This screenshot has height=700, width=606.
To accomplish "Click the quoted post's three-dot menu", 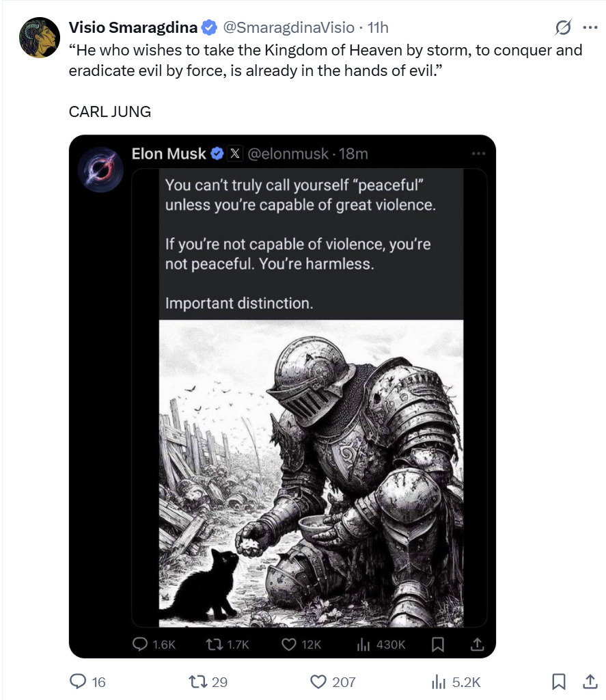I will pos(478,154).
